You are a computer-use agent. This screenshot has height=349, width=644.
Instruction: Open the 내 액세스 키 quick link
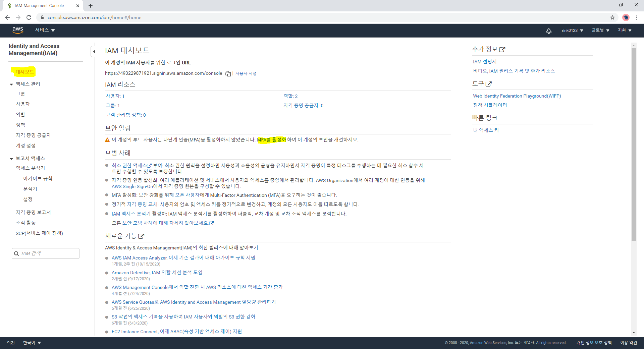[486, 130]
